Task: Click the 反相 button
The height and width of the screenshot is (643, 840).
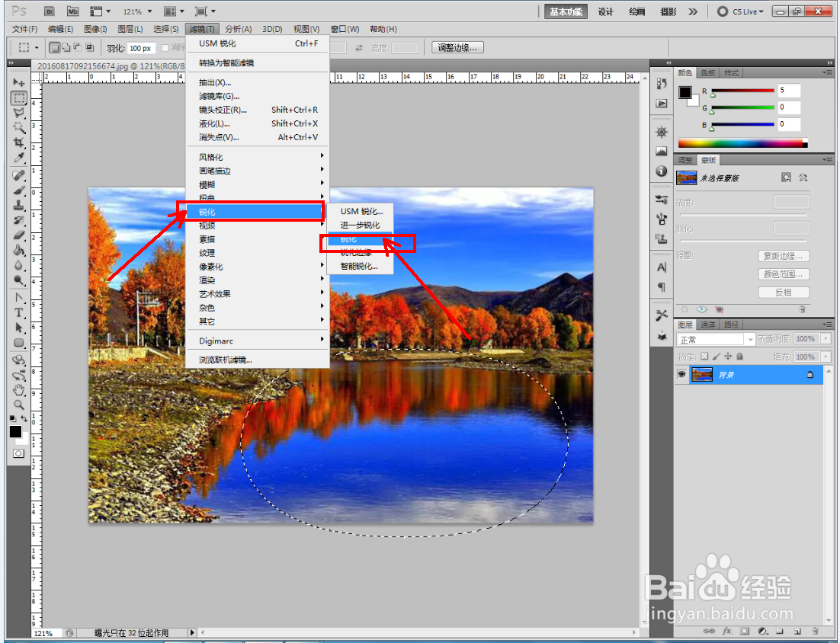Action: pos(784,293)
